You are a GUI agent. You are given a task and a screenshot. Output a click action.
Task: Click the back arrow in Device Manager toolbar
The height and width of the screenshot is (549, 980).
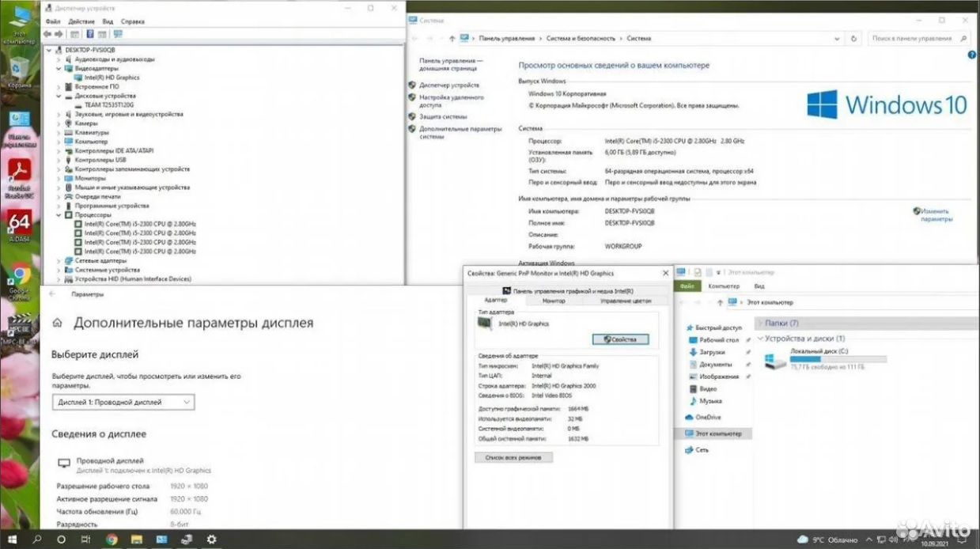(47, 34)
